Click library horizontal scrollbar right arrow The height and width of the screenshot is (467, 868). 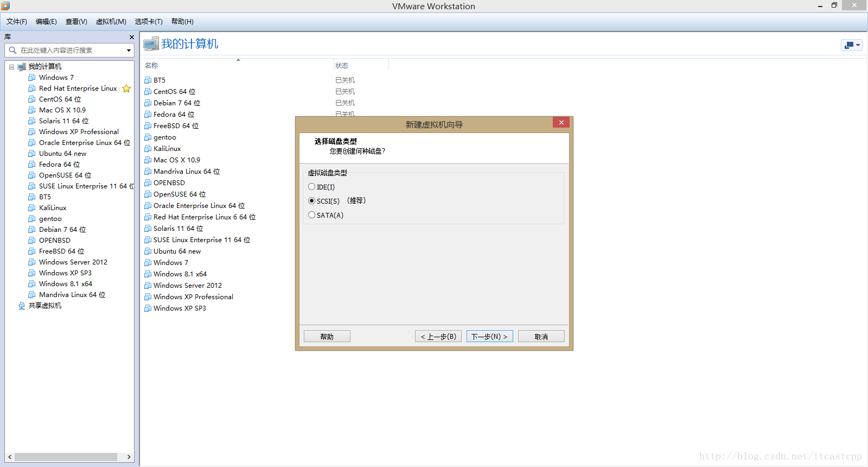tap(129, 457)
